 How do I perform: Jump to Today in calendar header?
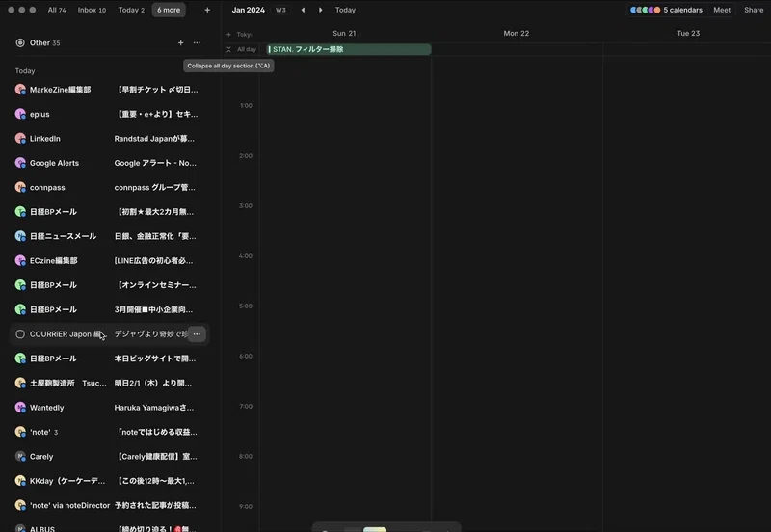pyautogui.click(x=345, y=10)
